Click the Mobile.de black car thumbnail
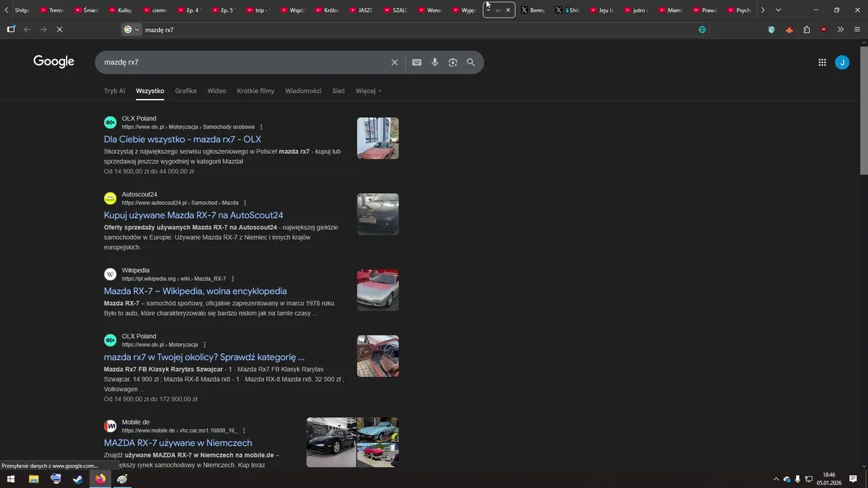This screenshot has width=868, height=488. (x=331, y=443)
